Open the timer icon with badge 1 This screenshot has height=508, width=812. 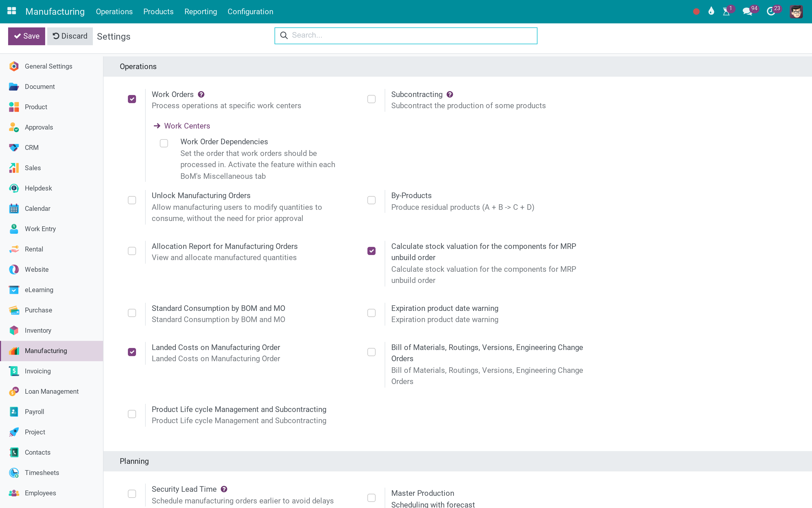[x=727, y=11]
